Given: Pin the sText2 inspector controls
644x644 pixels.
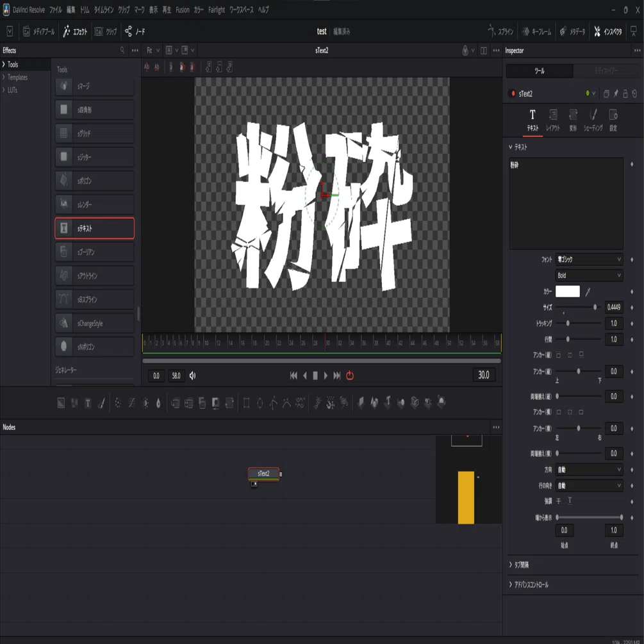Looking at the screenshot, I should 616,94.
